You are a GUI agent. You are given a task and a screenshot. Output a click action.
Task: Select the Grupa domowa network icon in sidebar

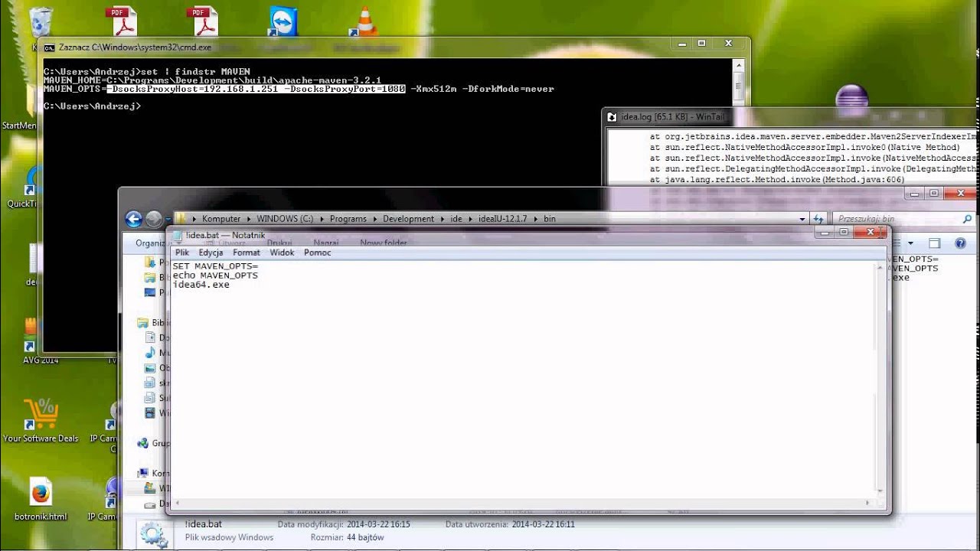coord(142,443)
